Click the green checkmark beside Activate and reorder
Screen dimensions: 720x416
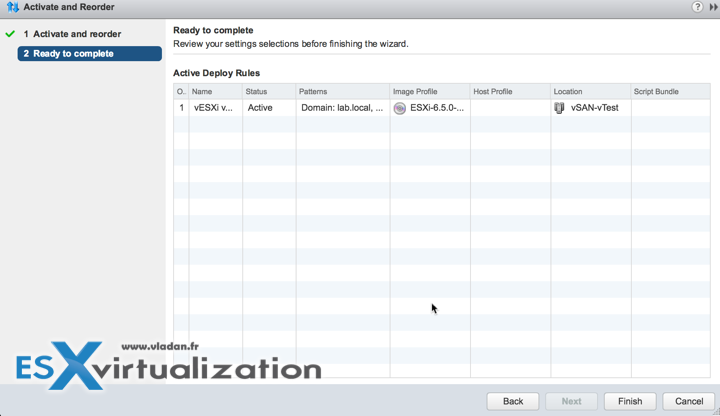coord(10,34)
